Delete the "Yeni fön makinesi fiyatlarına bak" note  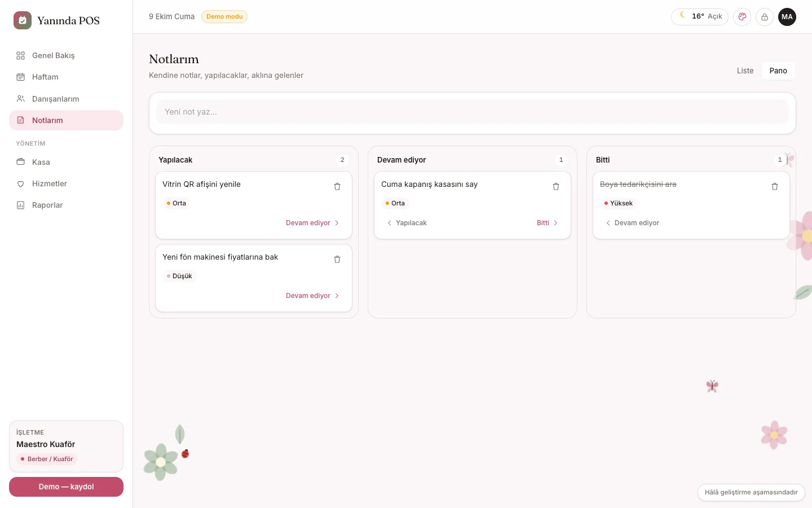coord(337,259)
